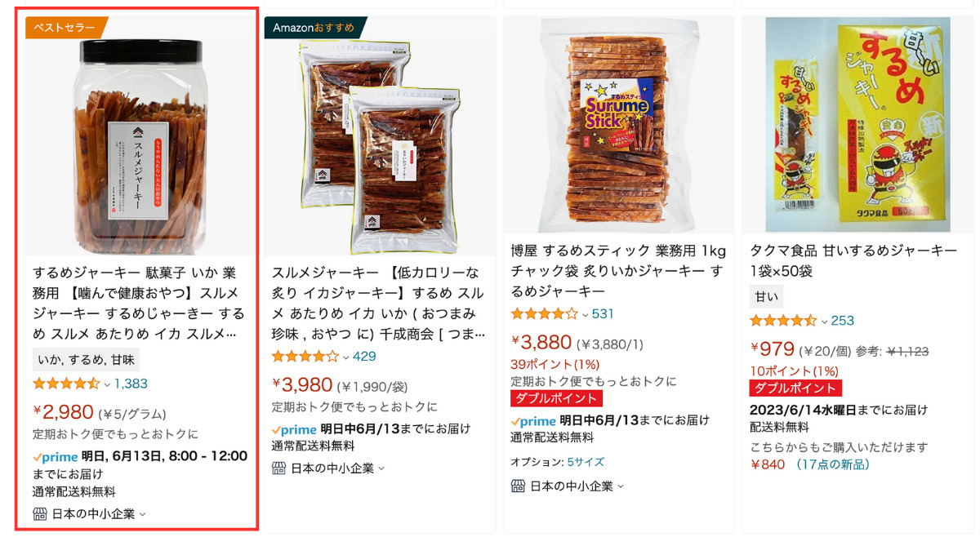980x537 pixels.
Task: Click the small business icon under first product
Action: 40,514
